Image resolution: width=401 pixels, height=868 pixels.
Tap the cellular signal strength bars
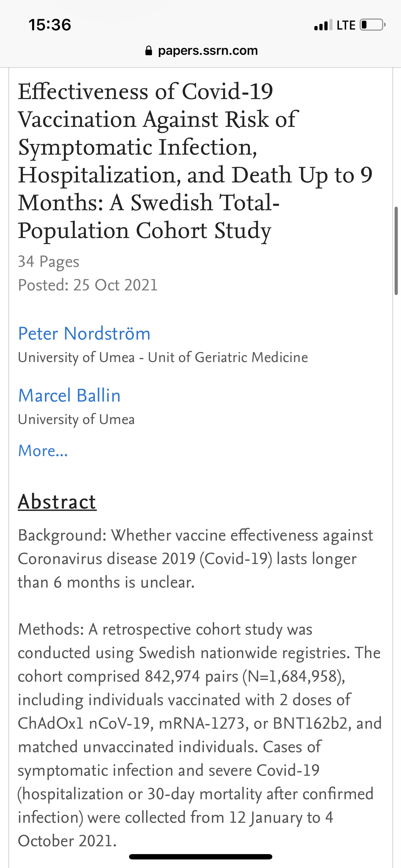tap(323, 25)
